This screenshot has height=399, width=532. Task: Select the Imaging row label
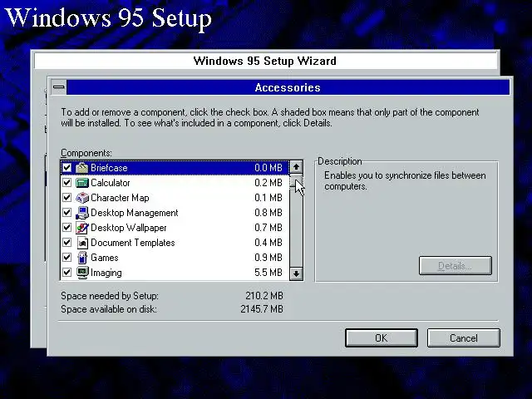(106, 273)
